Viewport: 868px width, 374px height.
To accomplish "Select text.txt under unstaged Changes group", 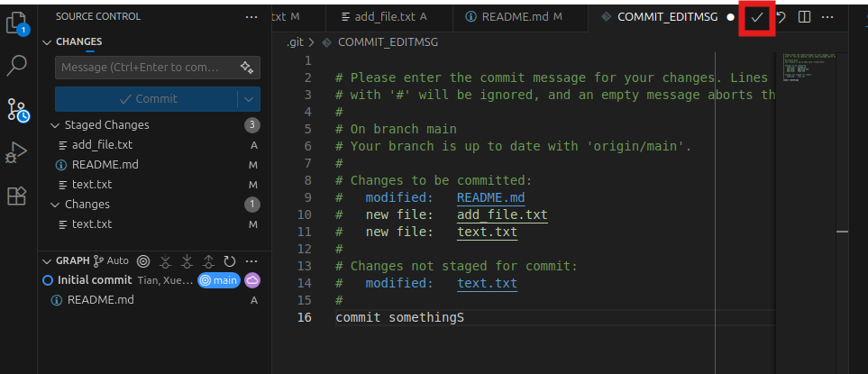I will point(155,224).
